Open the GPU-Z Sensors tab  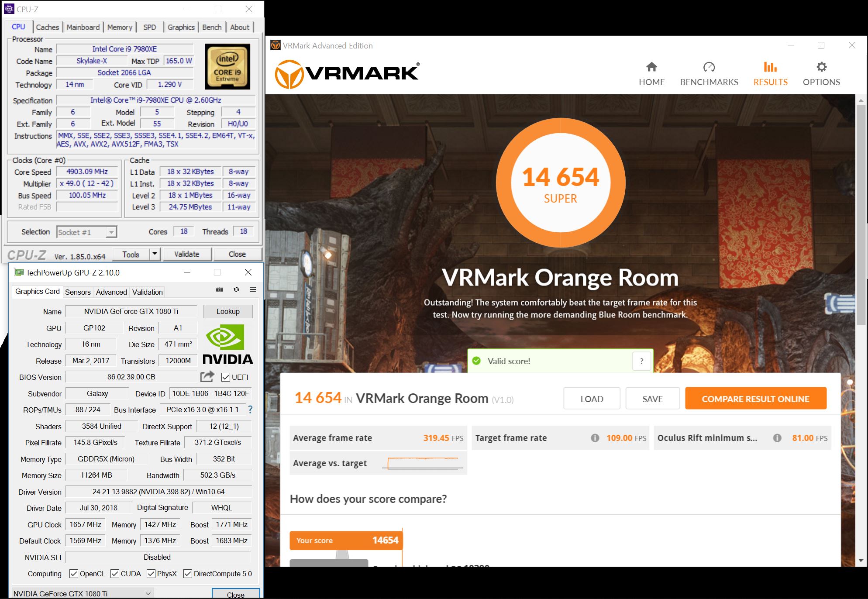coord(78,292)
